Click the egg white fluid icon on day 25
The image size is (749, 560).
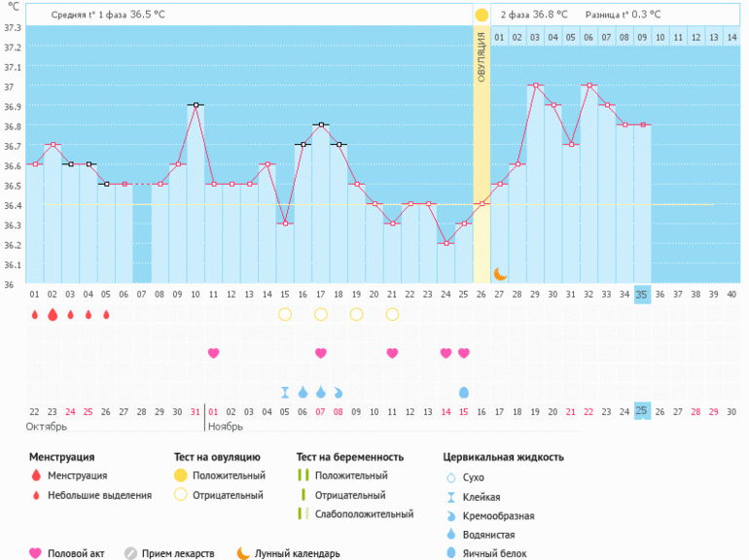(x=463, y=392)
